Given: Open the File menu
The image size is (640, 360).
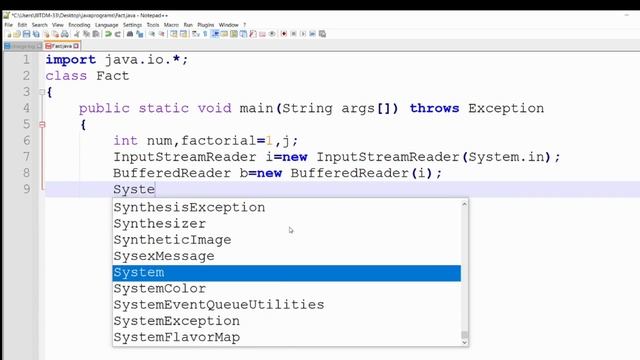Looking at the screenshot, I should pos(9,25).
